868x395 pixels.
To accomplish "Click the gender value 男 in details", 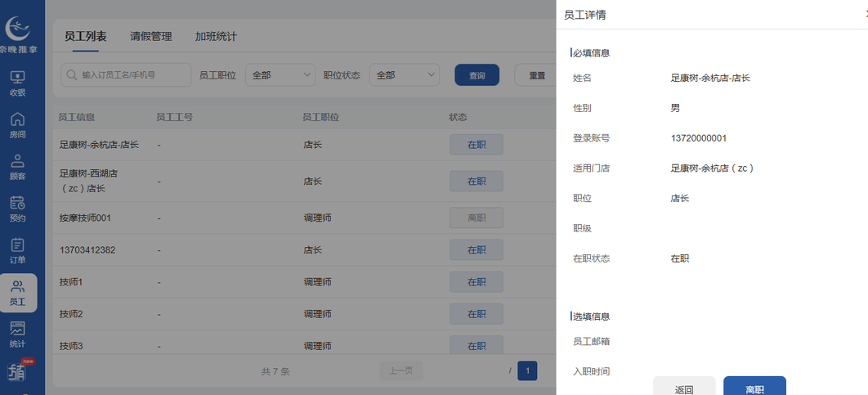I will point(675,108).
